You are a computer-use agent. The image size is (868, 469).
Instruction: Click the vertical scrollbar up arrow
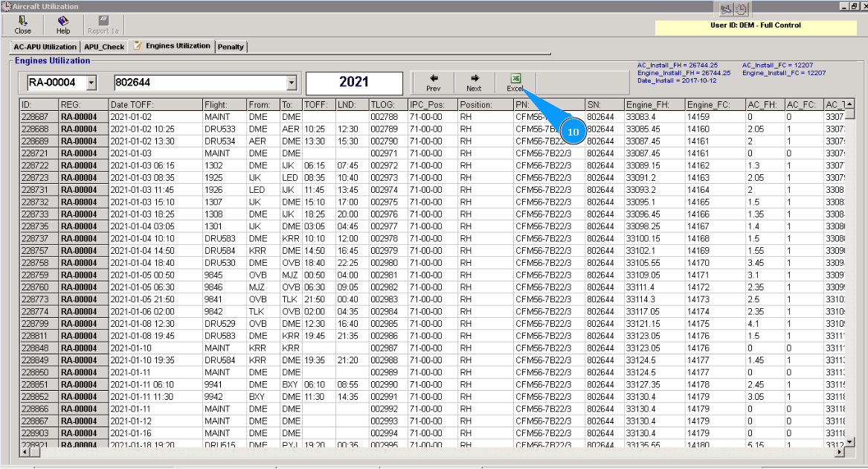point(849,104)
